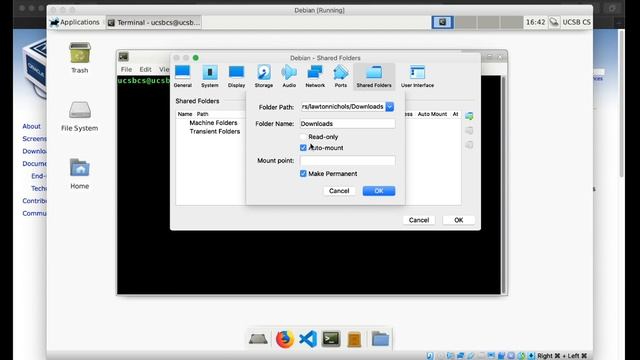The image size is (640, 360).
Task: Open file manager folder icon in dock
Action: coord(380,339)
